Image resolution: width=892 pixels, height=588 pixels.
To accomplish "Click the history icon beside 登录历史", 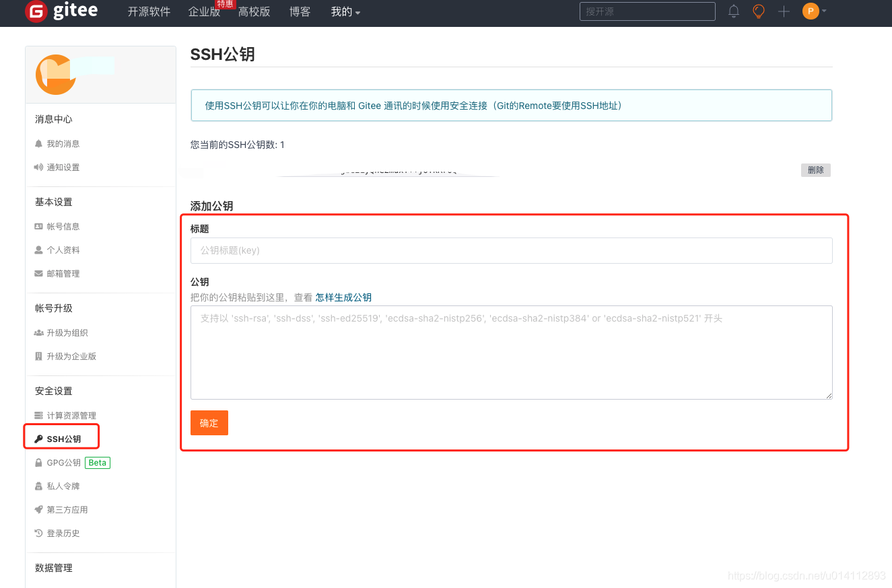I will pyautogui.click(x=38, y=534).
